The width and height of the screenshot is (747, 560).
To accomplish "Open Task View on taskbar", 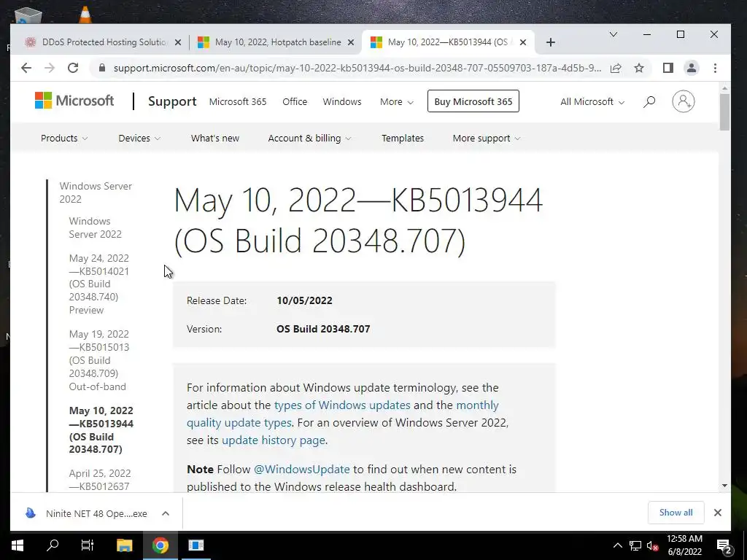I will click(x=88, y=545).
